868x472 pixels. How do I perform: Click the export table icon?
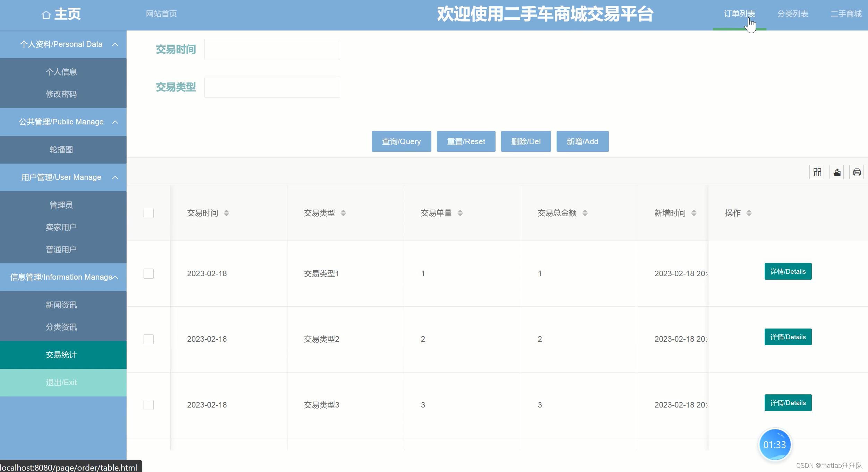pyautogui.click(x=837, y=172)
